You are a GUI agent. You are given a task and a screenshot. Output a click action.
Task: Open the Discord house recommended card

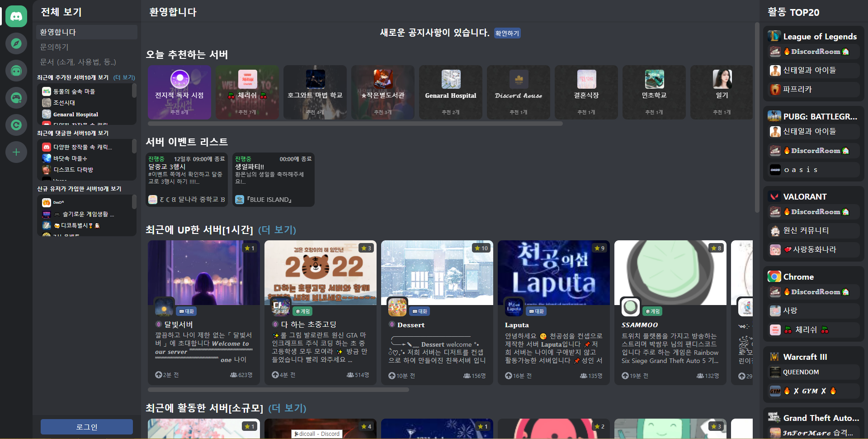pyautogui.click(x=519, y=92)
